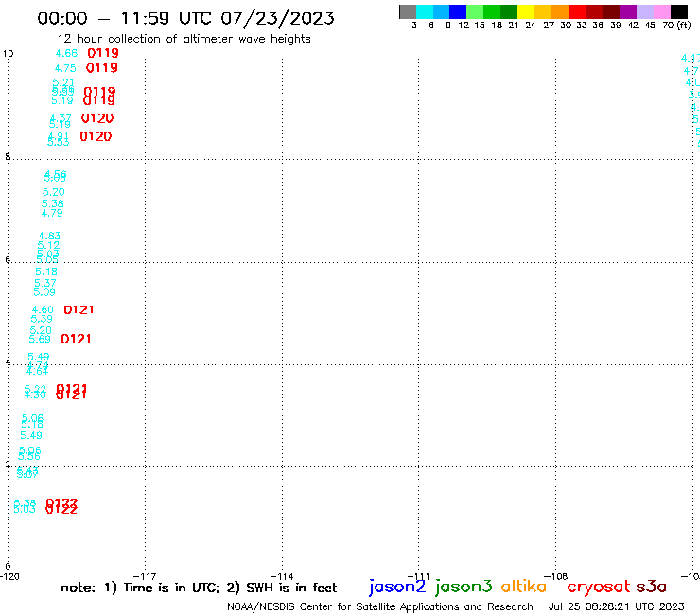
Task: Click the red 0121 time beside 4.60
Action: tap(79, 310)
